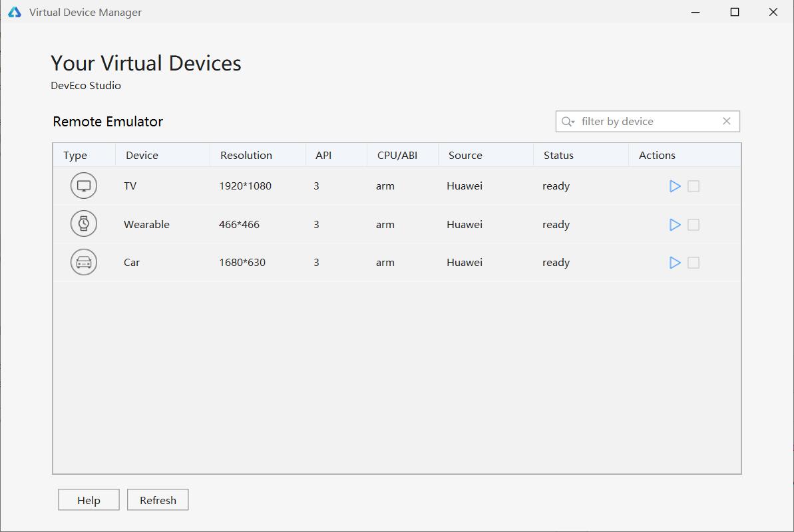This screenshot has width=794, height=532.
Task: Click the TV device type icon
Action: tap(84, 186)
